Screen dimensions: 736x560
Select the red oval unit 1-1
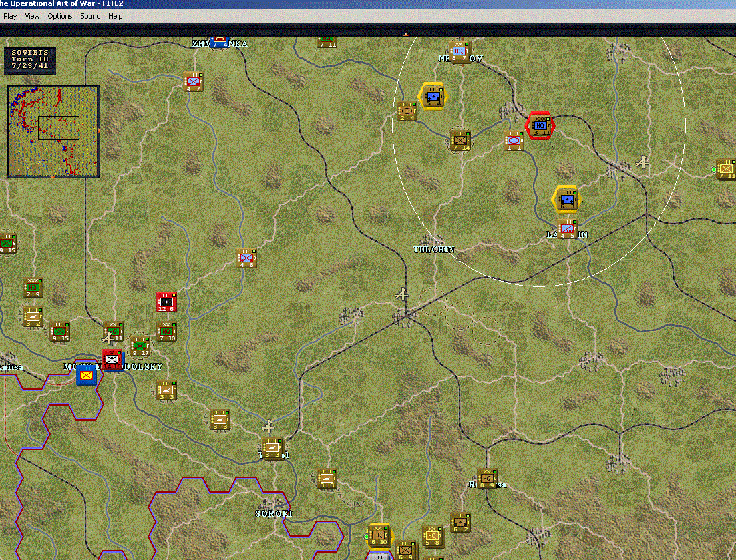(x=514, y=140)
